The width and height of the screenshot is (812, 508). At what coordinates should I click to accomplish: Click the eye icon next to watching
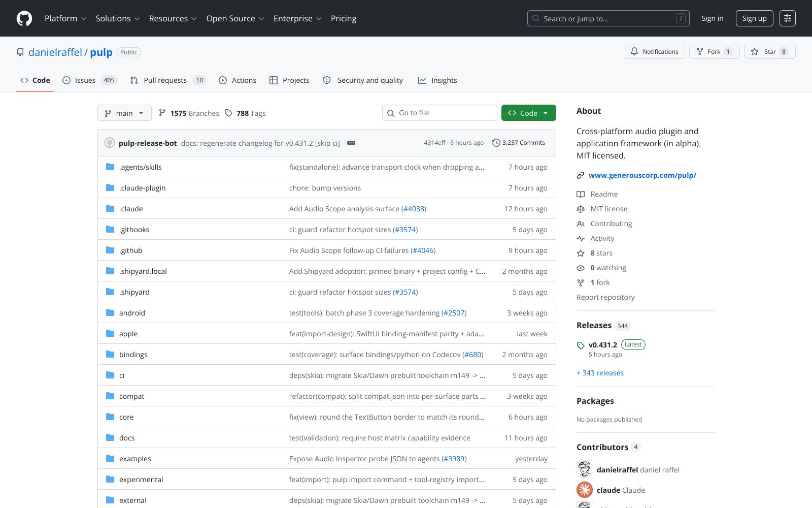coord(581,268)
